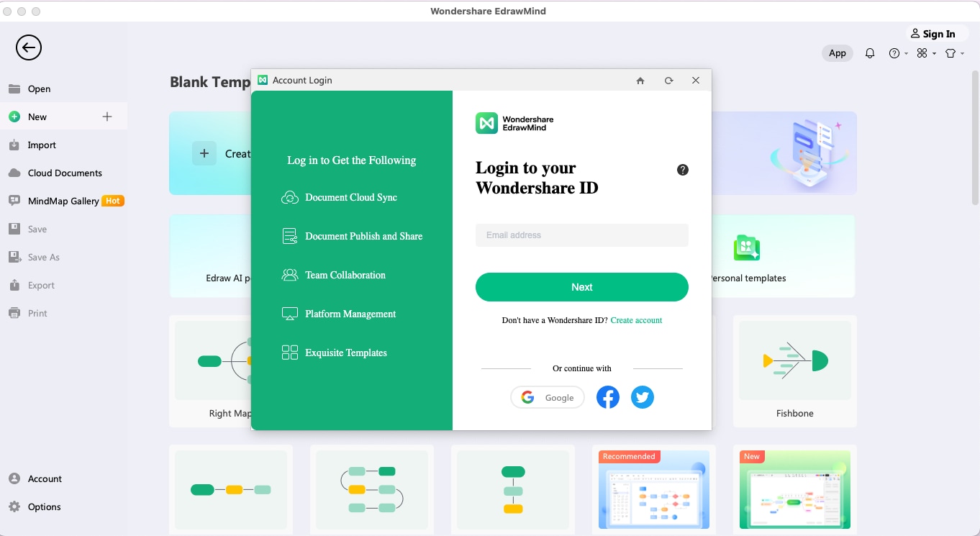Continue with Google

548,398
